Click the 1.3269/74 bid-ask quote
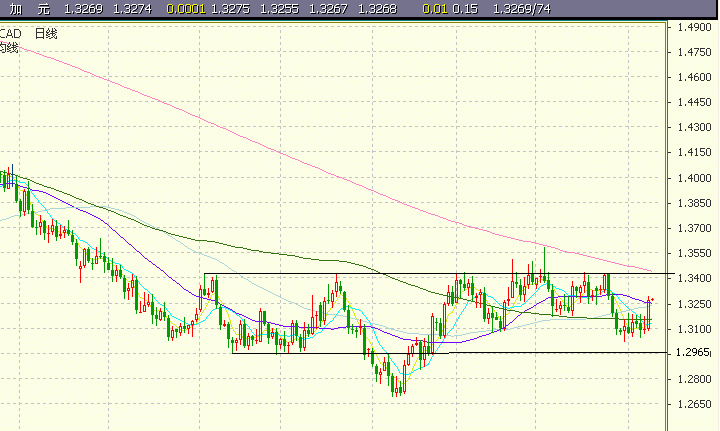Image resolution: width=720 pixels, height=431 pixels. 522,9
